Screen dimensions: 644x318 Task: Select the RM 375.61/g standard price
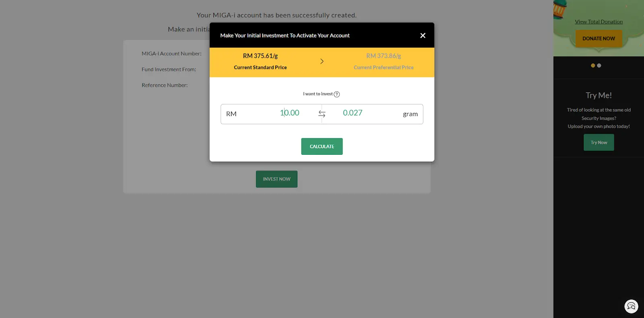point(260,56)
